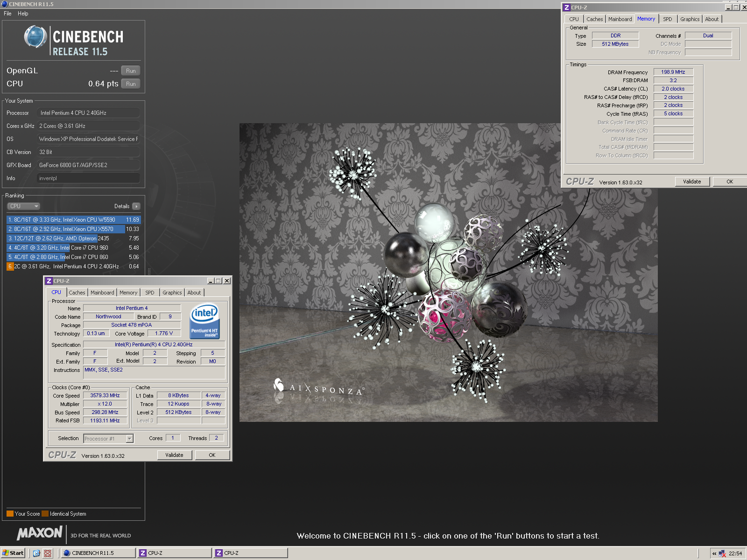Click the MAXON logo at the bottom
This screenshot has width=747, height=560.
pyautogui.click(x=40, y=533)
